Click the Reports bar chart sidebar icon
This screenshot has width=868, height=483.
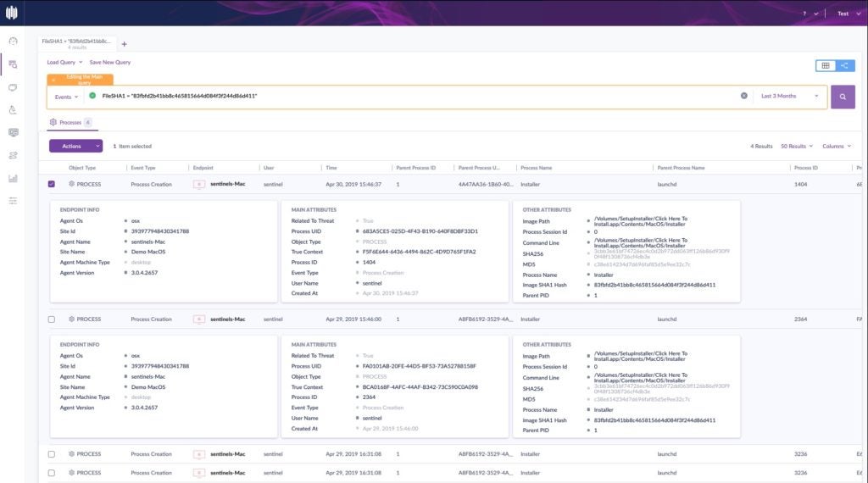[13, 178]
